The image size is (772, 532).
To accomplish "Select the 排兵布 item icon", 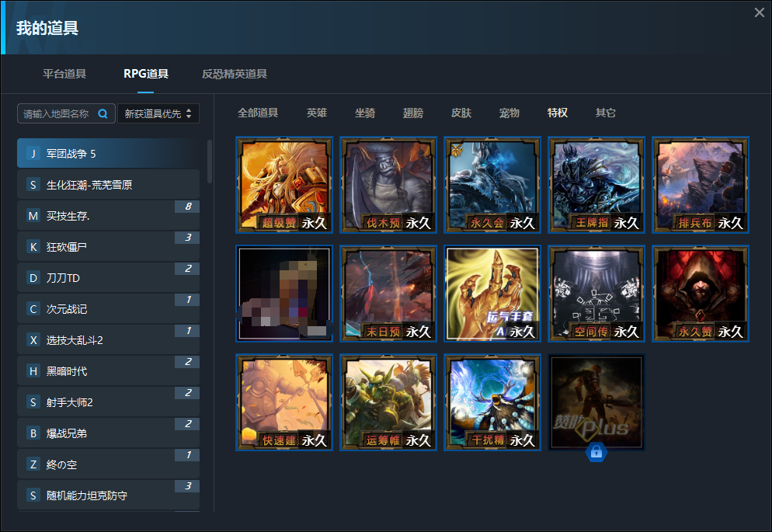I will click(701, 185).
